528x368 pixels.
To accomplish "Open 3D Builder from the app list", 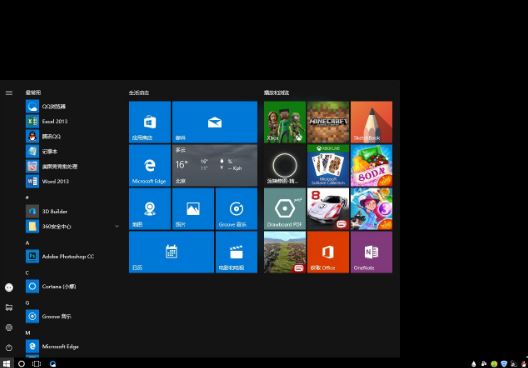I will point(72,211).
